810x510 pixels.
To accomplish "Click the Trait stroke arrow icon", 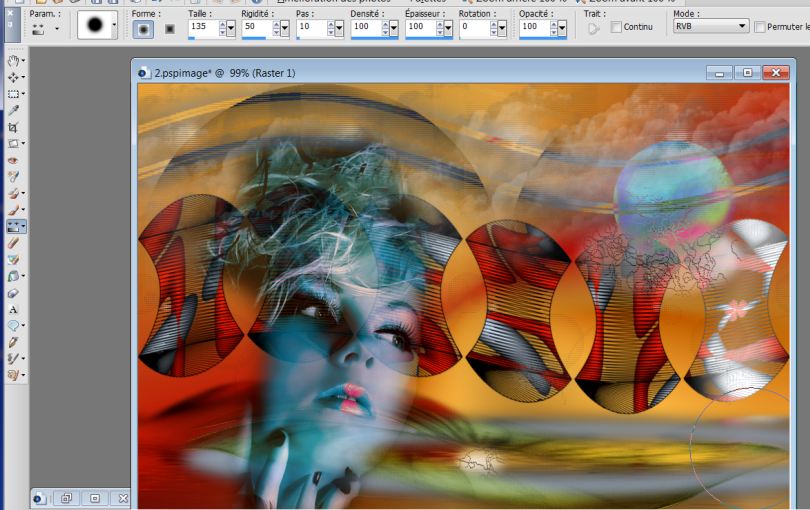I will click(x=594, y=28).
